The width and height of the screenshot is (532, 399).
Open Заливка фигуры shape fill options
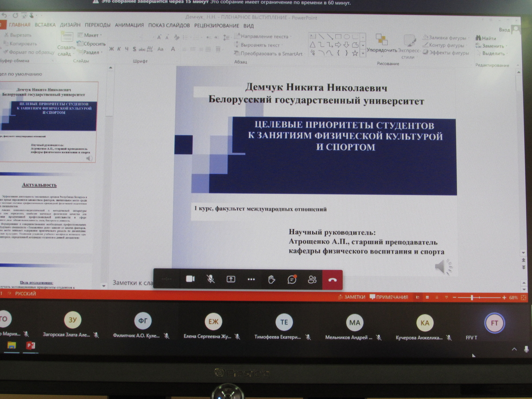[x=446, y=38]
